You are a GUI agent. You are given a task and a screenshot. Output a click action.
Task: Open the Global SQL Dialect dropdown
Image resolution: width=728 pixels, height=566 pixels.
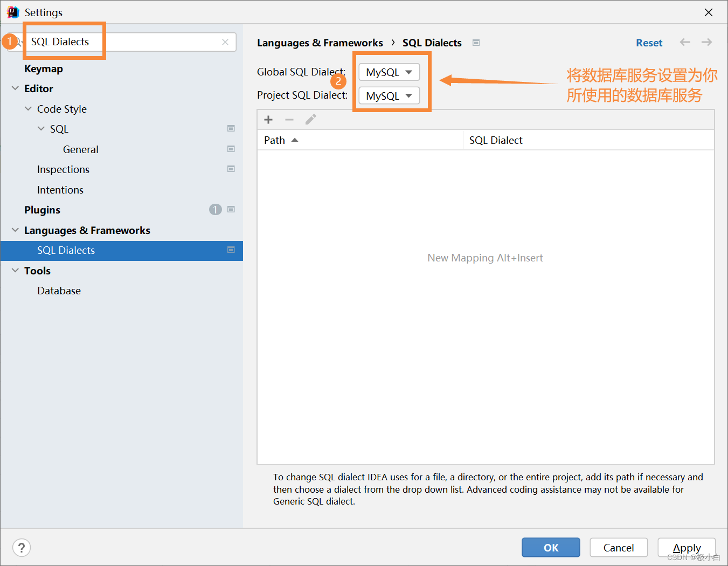389,72
